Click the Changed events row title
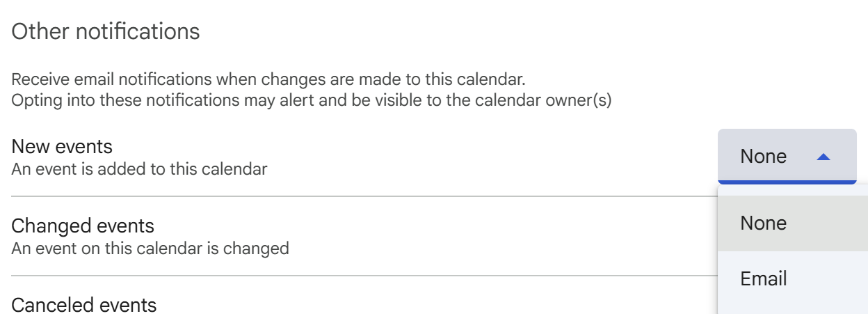Viewport: 868px width, 316px height. 83,226
